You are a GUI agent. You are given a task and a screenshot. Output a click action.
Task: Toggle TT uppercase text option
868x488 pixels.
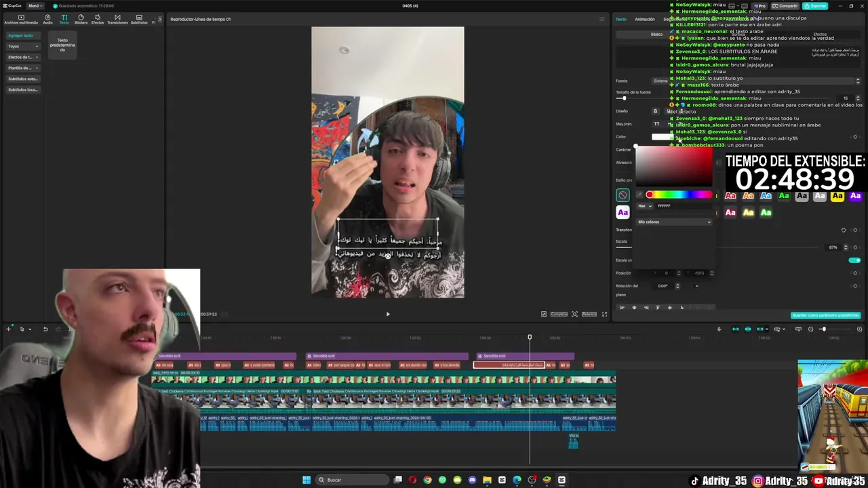pyautogui.click(x=656, y=124)
